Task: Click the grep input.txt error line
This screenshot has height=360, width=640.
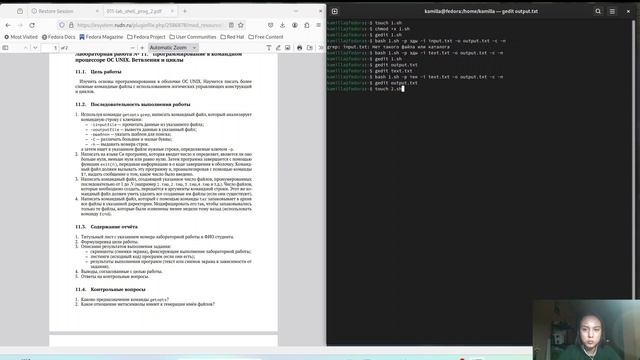Action: 388,47
